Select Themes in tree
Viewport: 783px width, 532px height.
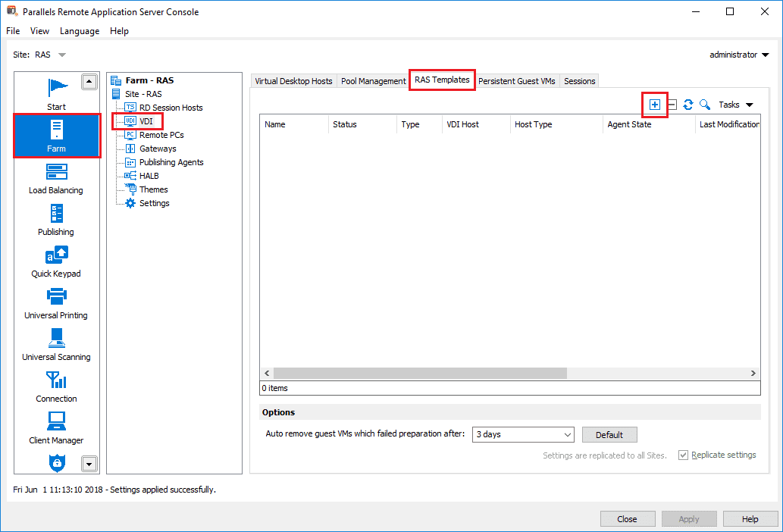click(x=146, y=189)
